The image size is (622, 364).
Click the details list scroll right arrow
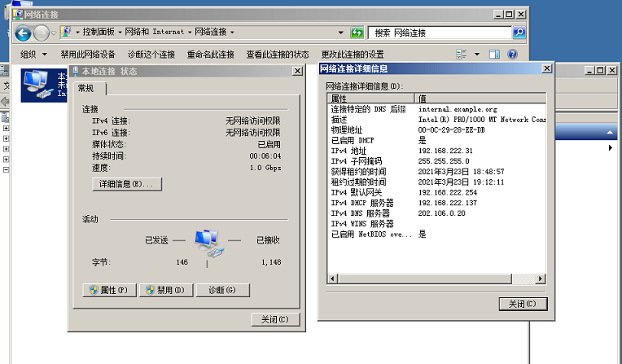tap(541, 278)
